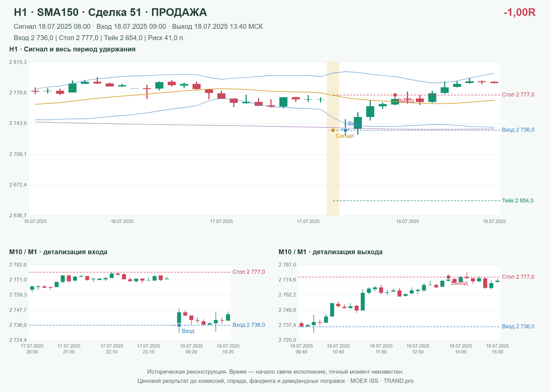
Task: Click the line with signal, entry, exit times
Action: click(x=138, y=27)
